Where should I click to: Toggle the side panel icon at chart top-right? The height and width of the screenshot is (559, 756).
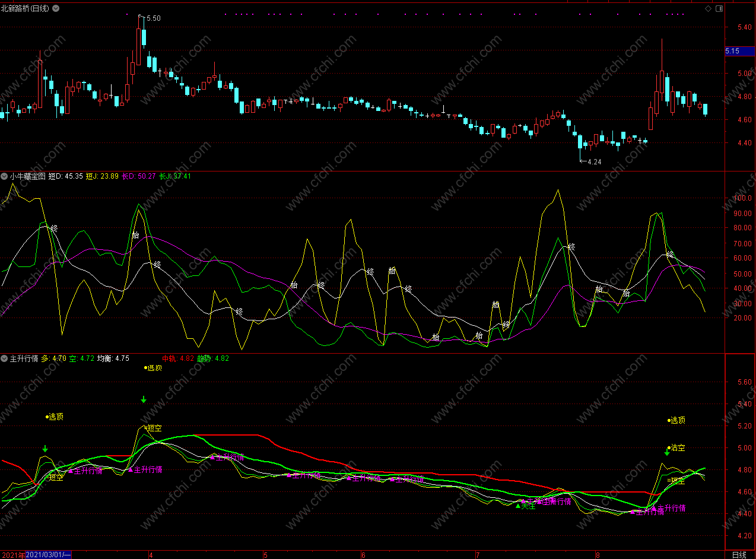(719, 8)
